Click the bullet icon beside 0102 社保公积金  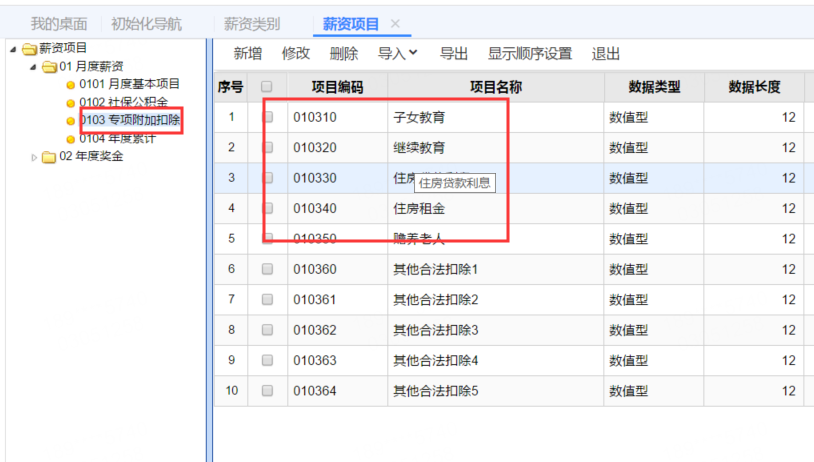click(71, 103)
